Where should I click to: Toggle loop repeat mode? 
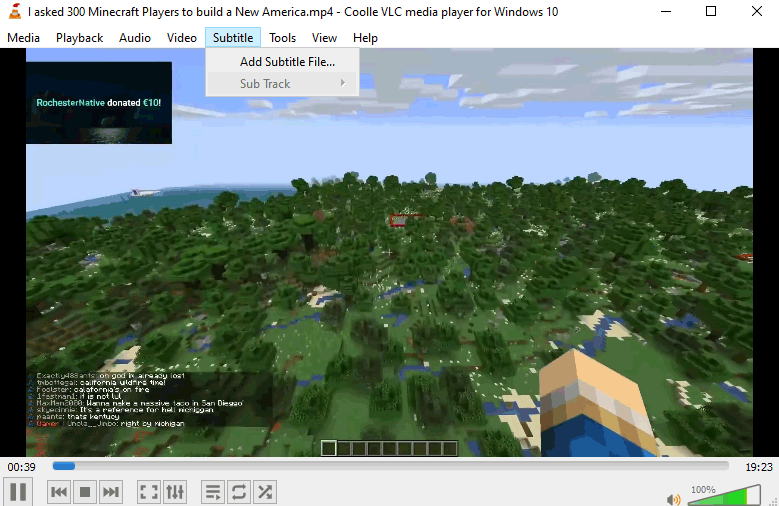coord(239,491)
